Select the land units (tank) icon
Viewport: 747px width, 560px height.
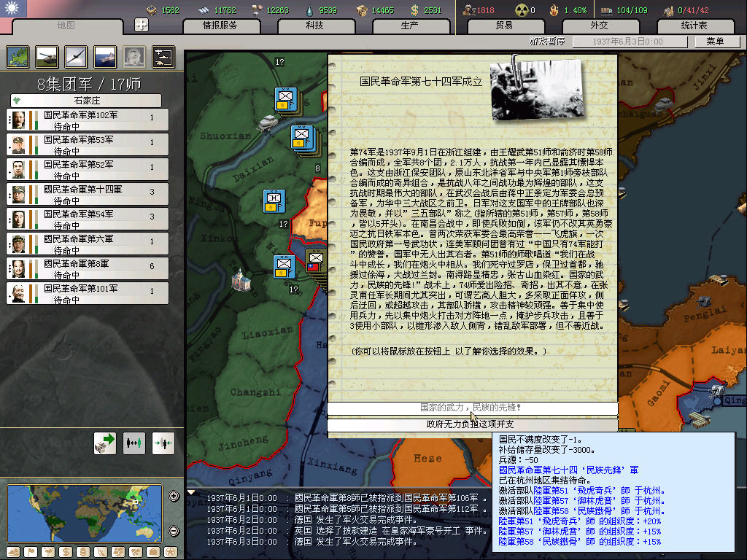point(45,56)
